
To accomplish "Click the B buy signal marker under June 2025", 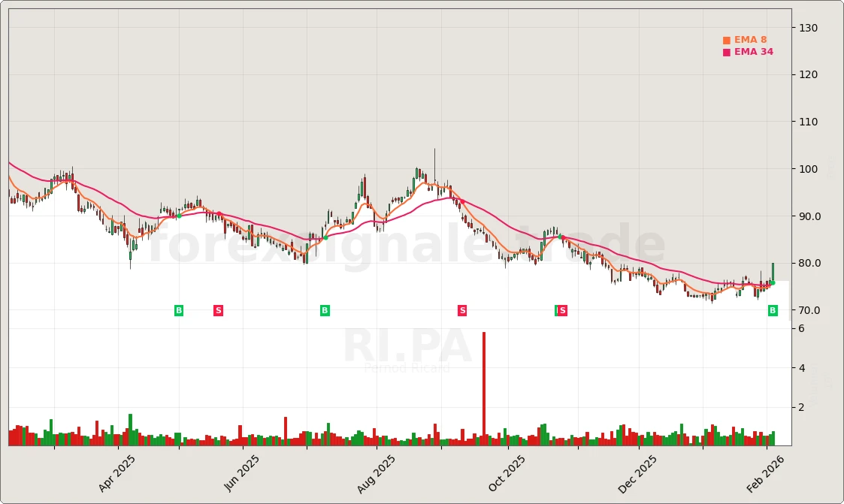I will tap(324, 310).
